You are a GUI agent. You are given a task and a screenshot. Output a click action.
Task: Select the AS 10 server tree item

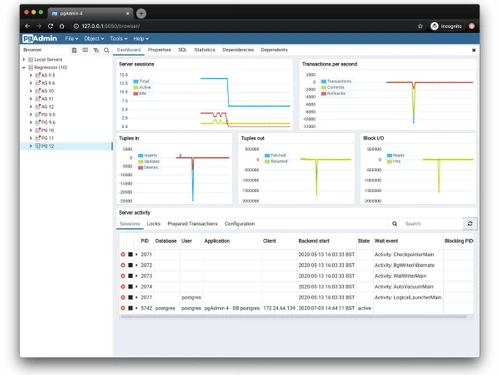tap(48, 91)
